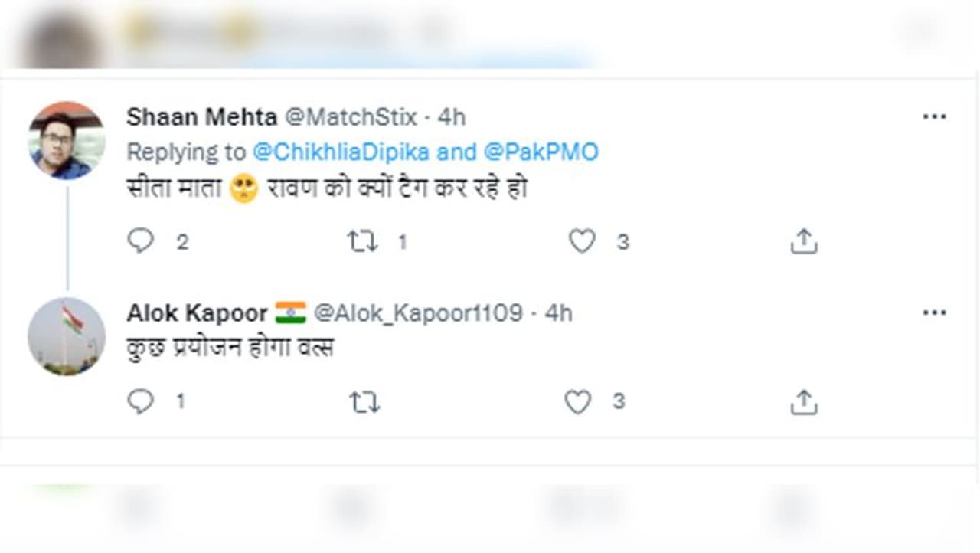980x553 pixels.
Task: Open more options for Shaan Mehta's tweet
Action: pos(934,117)
